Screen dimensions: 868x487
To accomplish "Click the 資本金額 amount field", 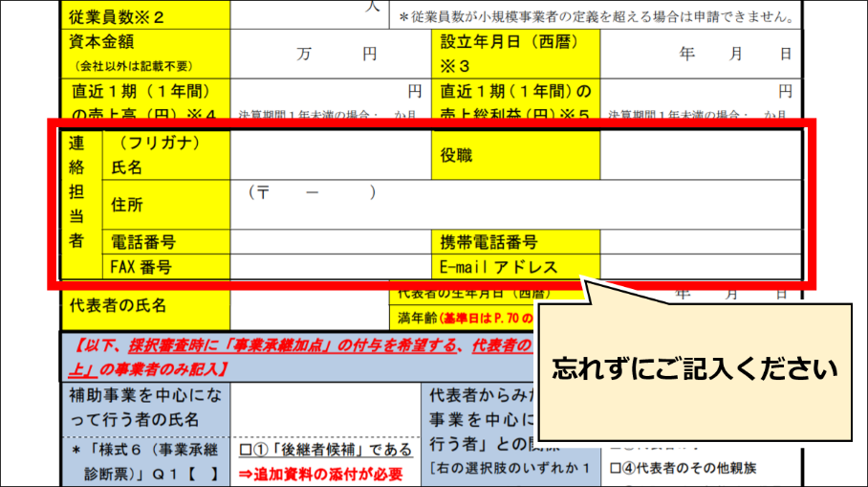I will click(x=331, y=55).
